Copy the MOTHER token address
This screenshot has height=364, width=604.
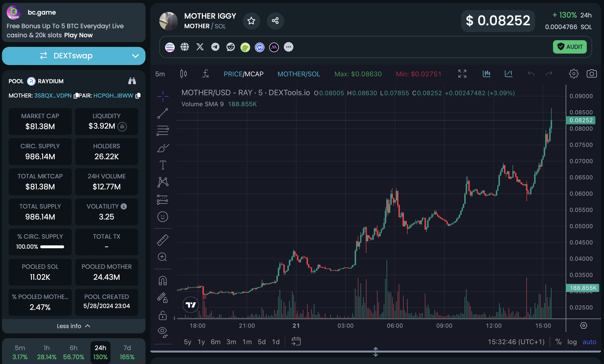76,95
